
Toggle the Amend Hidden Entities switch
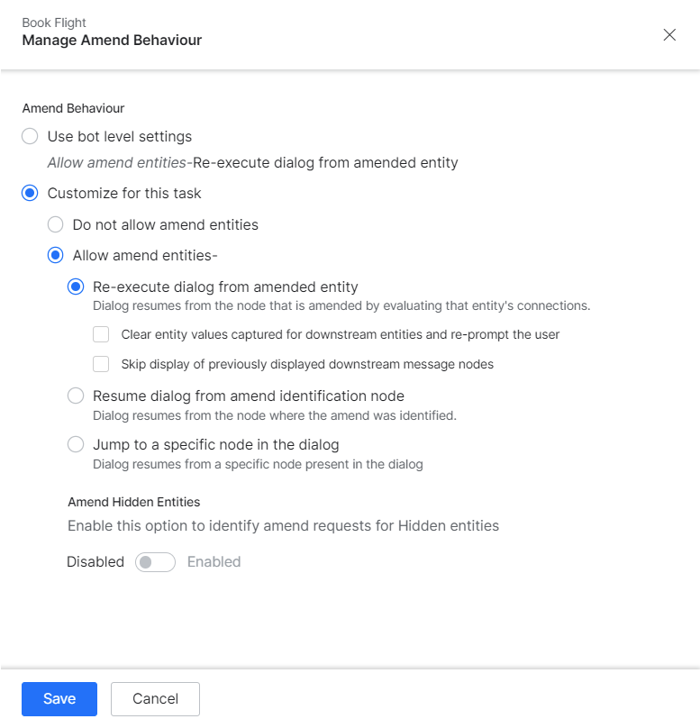click(155, 562)
